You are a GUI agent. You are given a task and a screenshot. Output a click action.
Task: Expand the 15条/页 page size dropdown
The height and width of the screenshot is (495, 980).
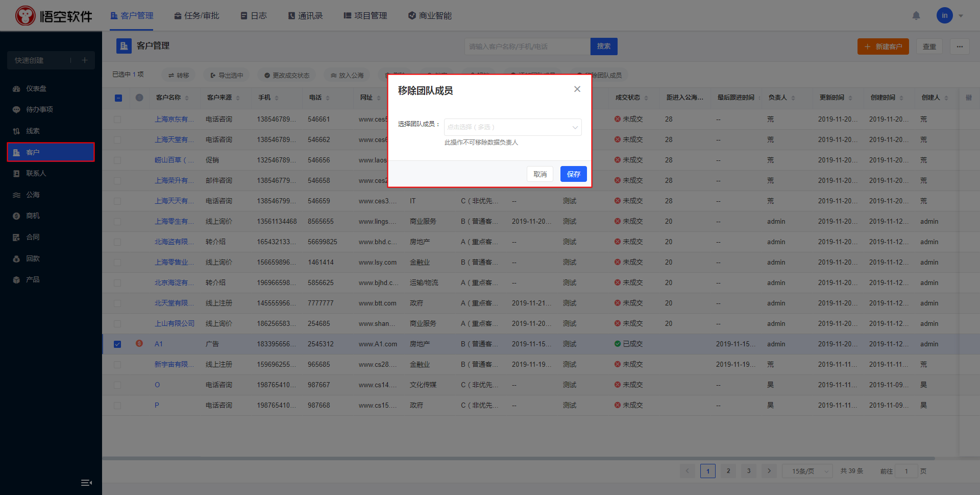pyautogui.click(x=807, y=471)
